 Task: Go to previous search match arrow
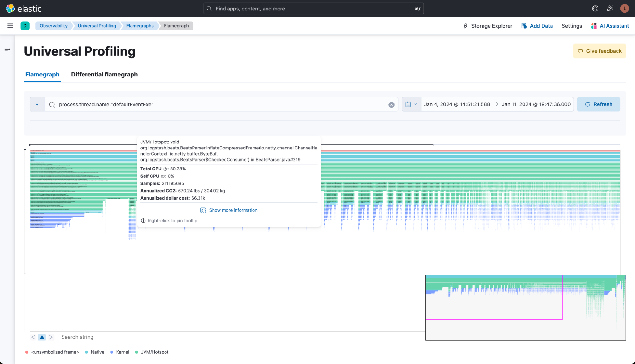coord(33,337)
